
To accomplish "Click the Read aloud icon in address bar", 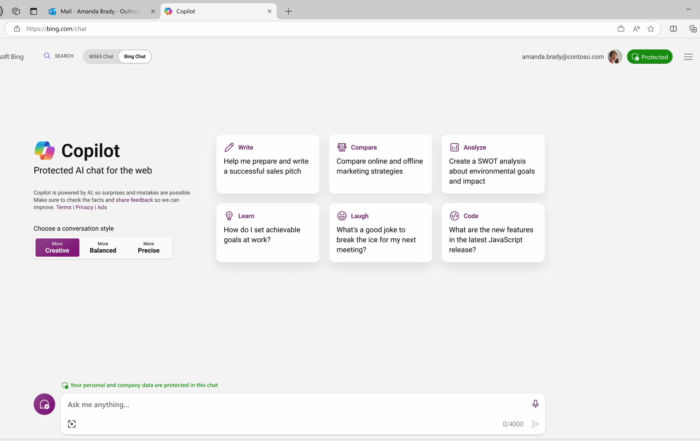I will [x=636, y=29].
